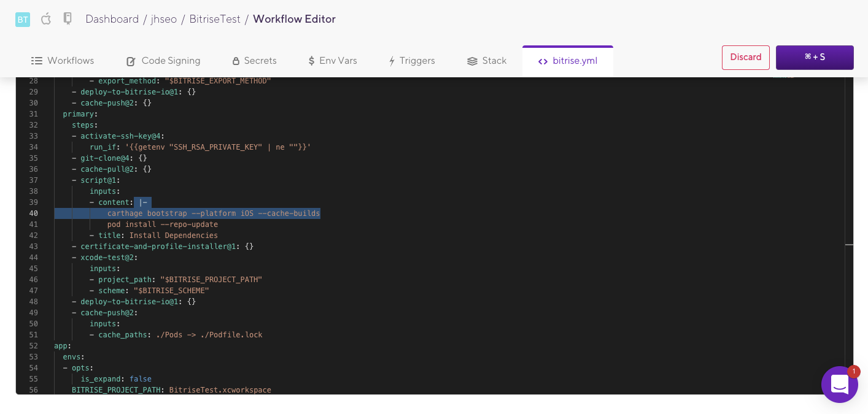Click line number 40 in the gutter
Image resolution: width=868 pixels, height=414 pixels.
pyautogui.click(x=34, y=213)
